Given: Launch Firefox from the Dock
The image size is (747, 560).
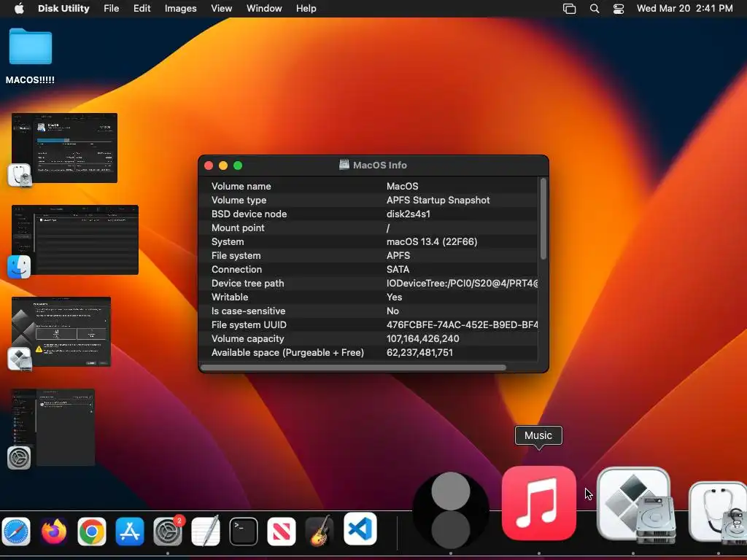Looking at the screenshot, I should (x=54, y=531).
